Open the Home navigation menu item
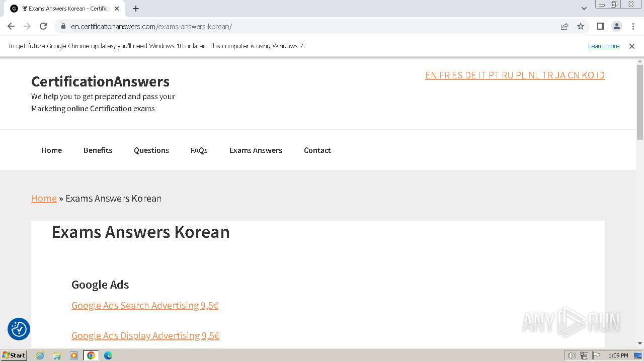 click(51, 150)
